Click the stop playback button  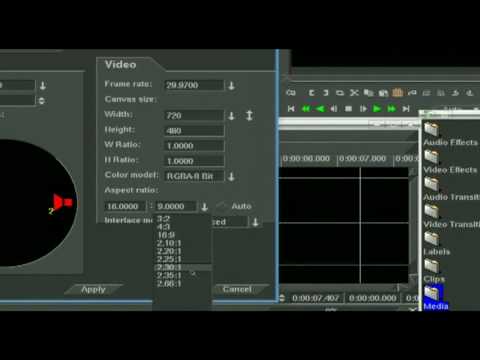click(x=348, y=109)
